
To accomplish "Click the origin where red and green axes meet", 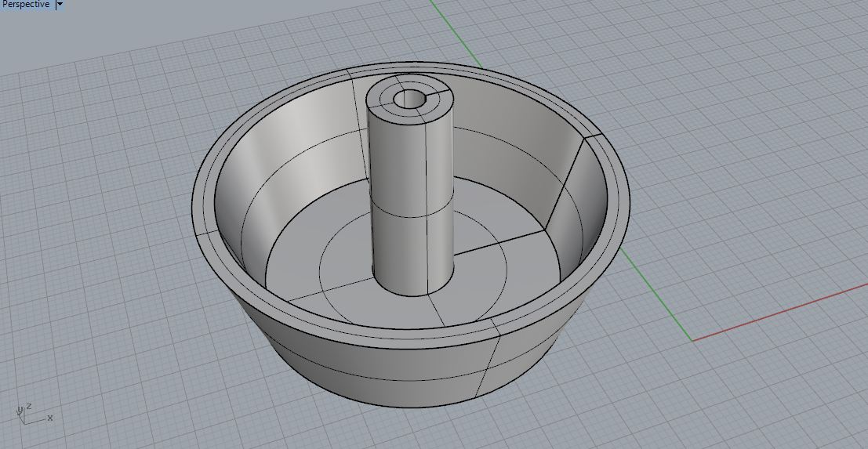I will click(692, 341).
